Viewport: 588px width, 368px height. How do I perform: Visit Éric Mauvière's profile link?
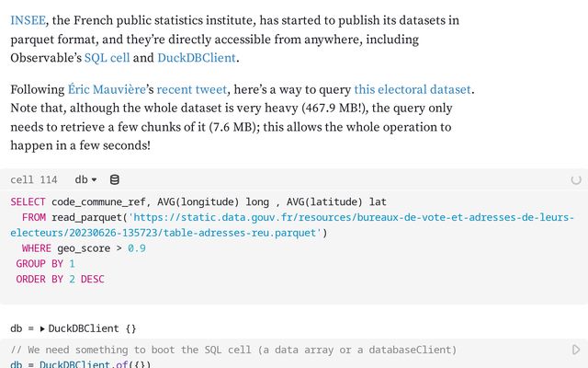click(107, 89)
